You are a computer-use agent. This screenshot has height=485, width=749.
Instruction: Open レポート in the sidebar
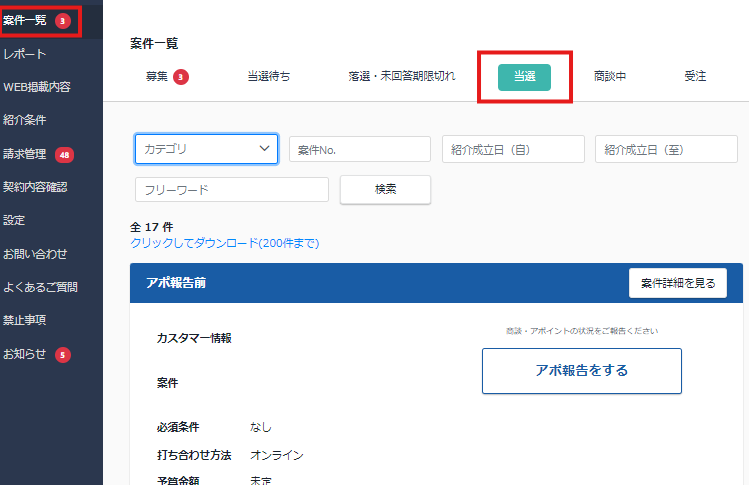(25, 54)
